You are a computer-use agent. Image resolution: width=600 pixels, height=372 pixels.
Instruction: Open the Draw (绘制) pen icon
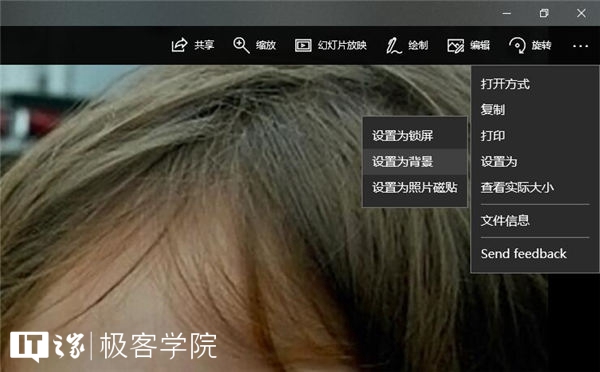pos(393,46)
